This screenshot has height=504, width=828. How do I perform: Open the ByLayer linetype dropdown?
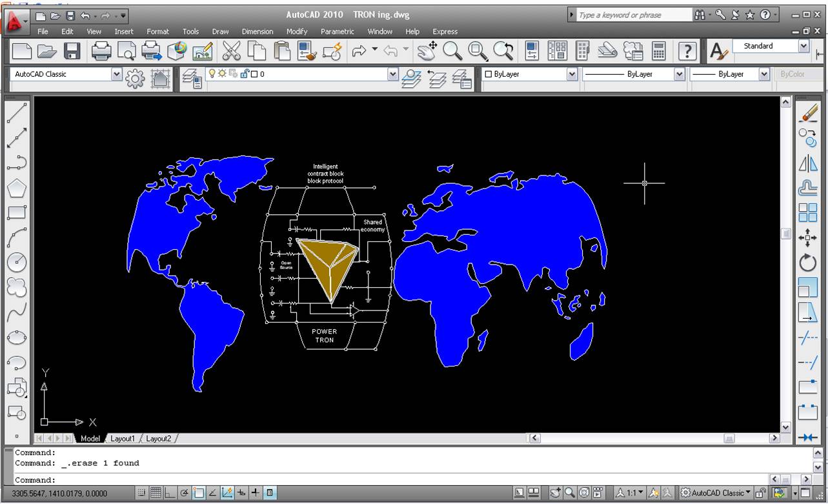point(679,74)
